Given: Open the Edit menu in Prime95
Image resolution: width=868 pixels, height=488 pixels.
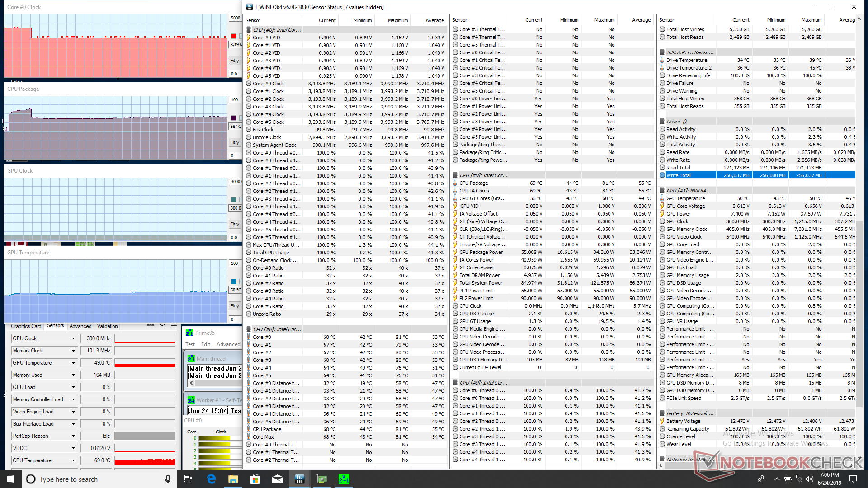Looking at the screenshot, I should click(206, 344).
